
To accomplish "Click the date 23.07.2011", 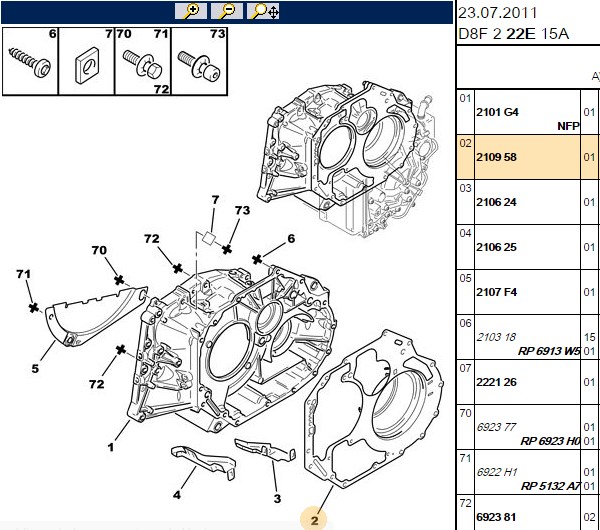I will point(498,13).
